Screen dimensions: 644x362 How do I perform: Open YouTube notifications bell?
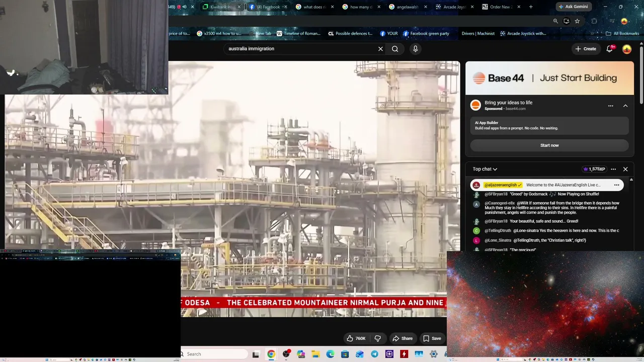(x=609, y=49)
